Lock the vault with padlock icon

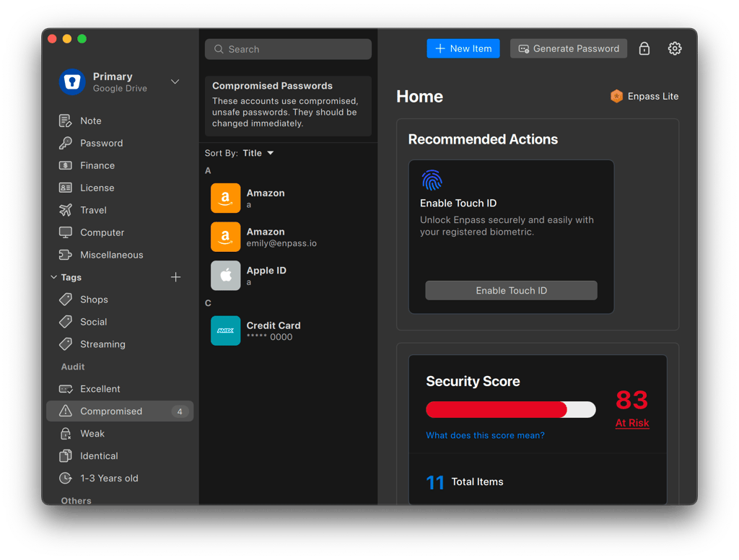click(x=644, y=48)
